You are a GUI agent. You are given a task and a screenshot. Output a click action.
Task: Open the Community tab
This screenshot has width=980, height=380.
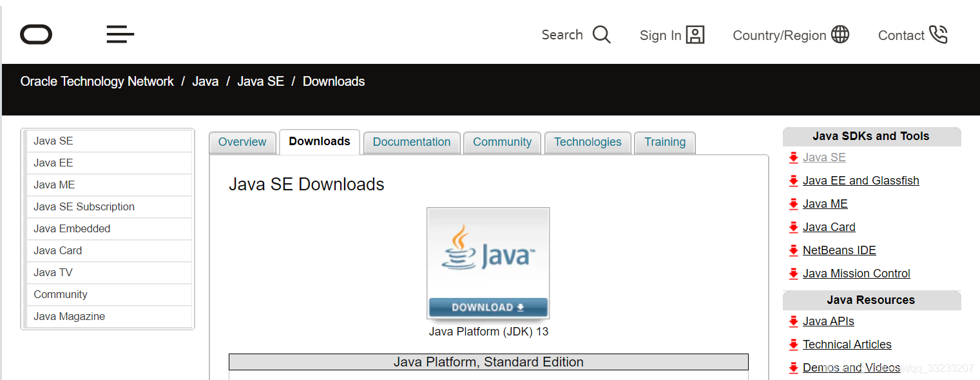coord(503,143)
